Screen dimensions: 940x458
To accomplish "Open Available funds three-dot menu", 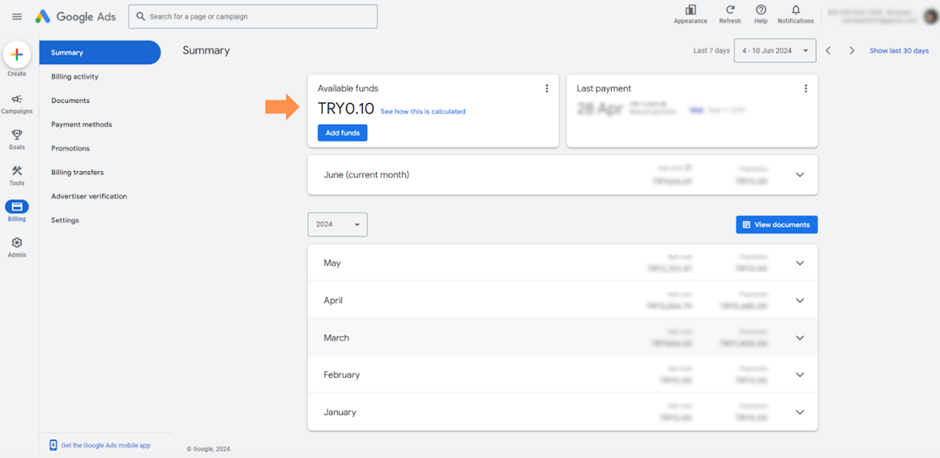I will [x=546, y=89].
